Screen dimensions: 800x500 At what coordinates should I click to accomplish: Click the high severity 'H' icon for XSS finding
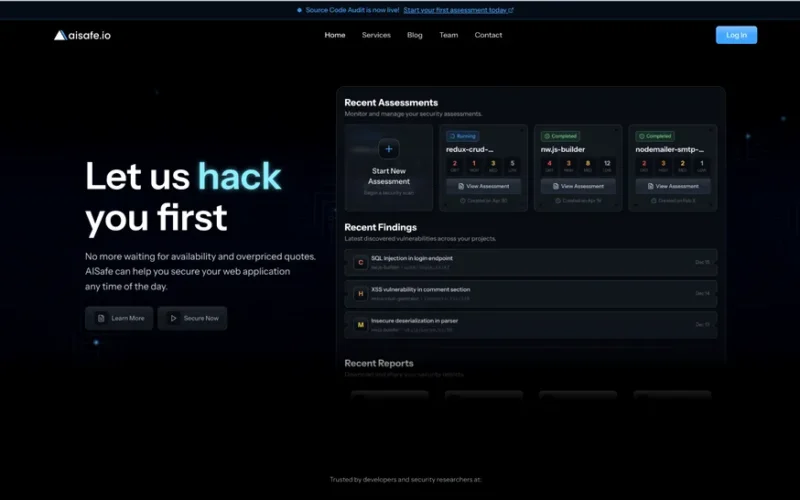tap(360, 294)
